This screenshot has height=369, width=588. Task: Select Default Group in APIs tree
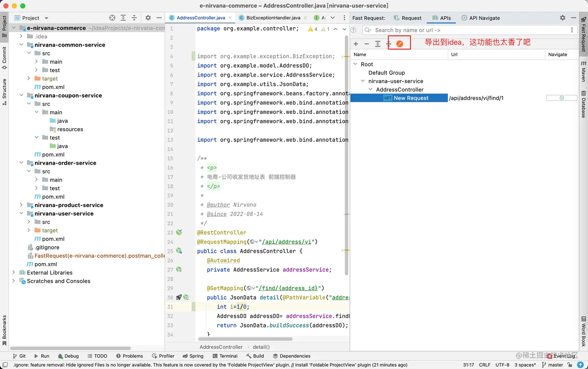[387, 73]
